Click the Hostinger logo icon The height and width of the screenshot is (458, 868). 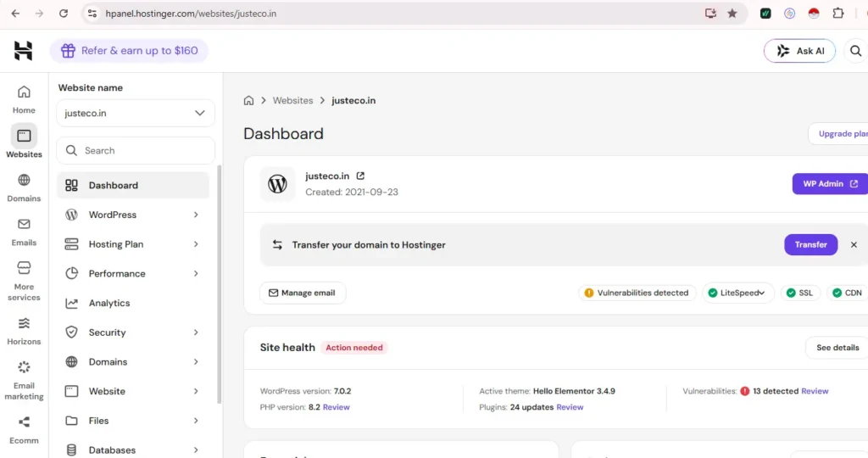(x=23, y=50)
